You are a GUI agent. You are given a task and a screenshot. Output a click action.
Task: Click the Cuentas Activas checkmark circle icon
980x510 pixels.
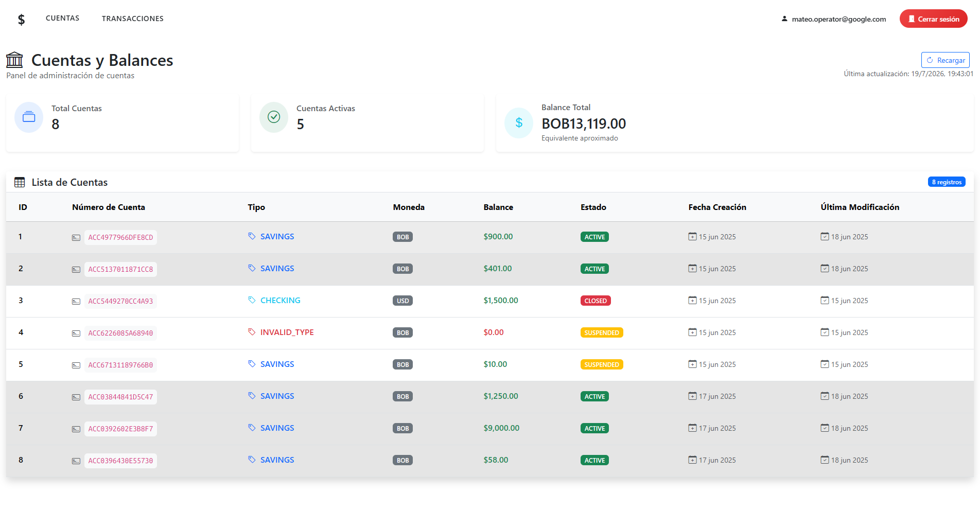(x=274, y=117)
